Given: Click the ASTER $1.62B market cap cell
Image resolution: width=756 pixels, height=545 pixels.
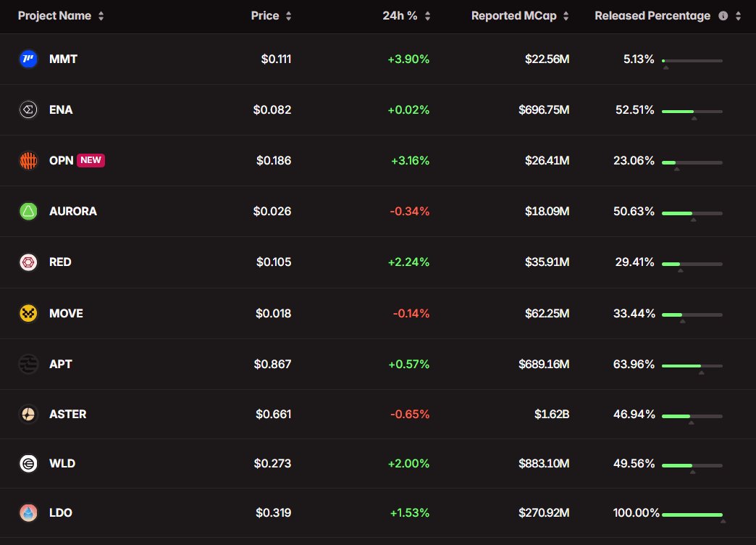Looking at the screenshot, I should point(553,415).
